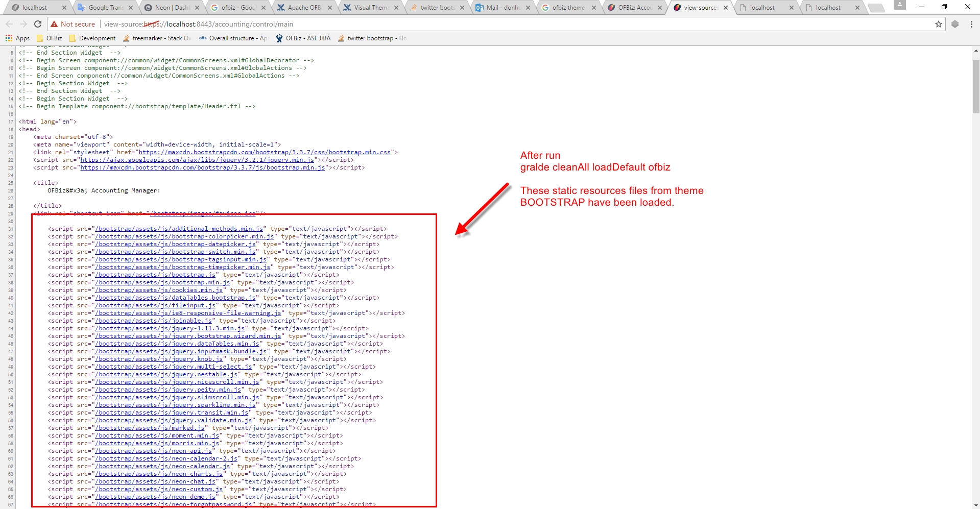Reload the current page
This screenshot has height=509, width=980.
(x=38, y=24)
